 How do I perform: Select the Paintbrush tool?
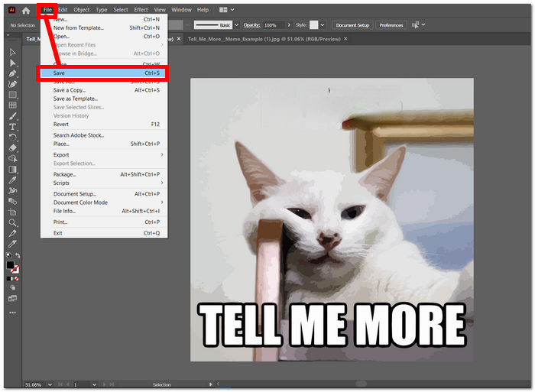point(13,116)
